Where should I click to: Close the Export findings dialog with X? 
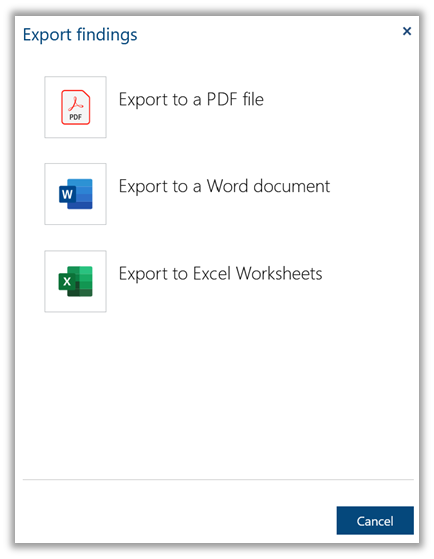coord(407,31)
